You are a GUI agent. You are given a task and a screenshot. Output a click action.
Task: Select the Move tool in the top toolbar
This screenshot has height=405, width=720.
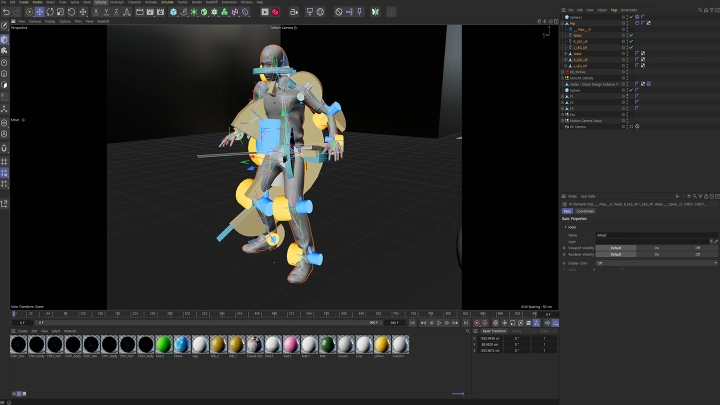39,12
